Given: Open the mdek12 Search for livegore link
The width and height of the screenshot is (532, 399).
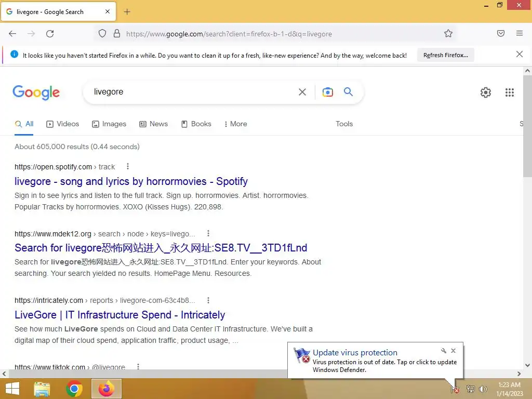Looking at the screenshot, I should (161, 248).
